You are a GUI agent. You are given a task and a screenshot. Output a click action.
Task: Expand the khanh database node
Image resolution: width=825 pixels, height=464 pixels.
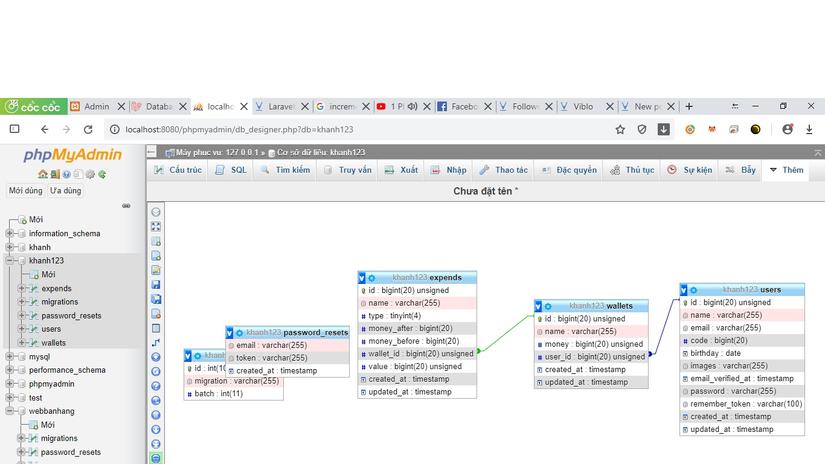point(9,247)
